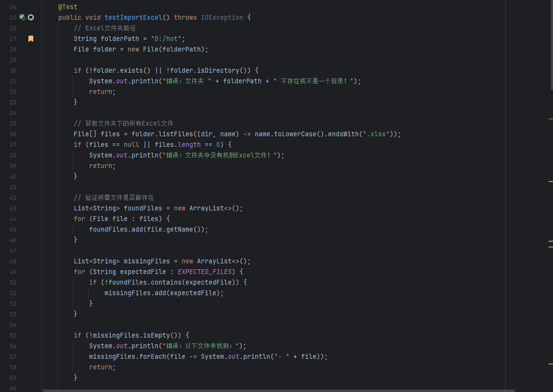Jump to the pink marker in the right stripe
The width and height of the screenshot is (553, 392).
coord(551,118)
